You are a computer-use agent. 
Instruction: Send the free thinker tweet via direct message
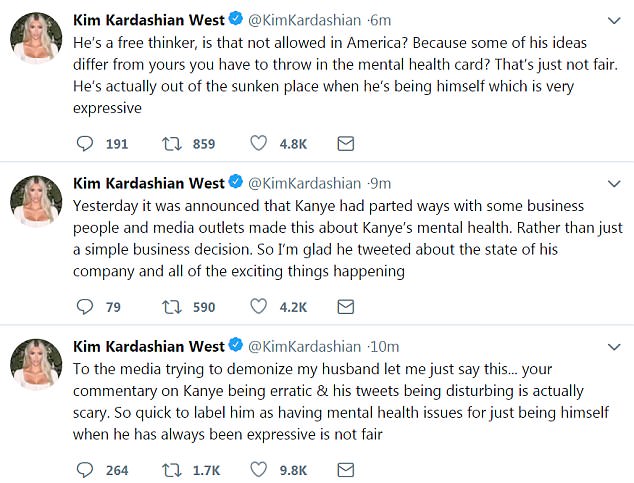[345, 144]
